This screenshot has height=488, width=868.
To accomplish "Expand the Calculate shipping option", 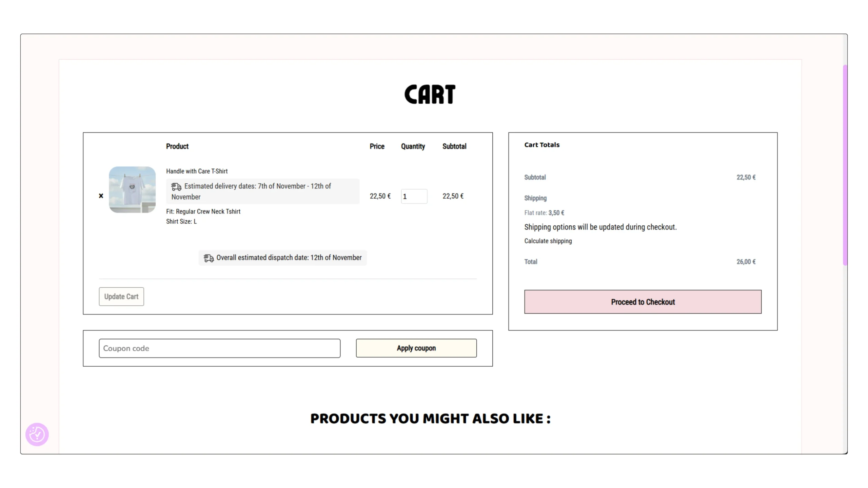I will (548, 241).
